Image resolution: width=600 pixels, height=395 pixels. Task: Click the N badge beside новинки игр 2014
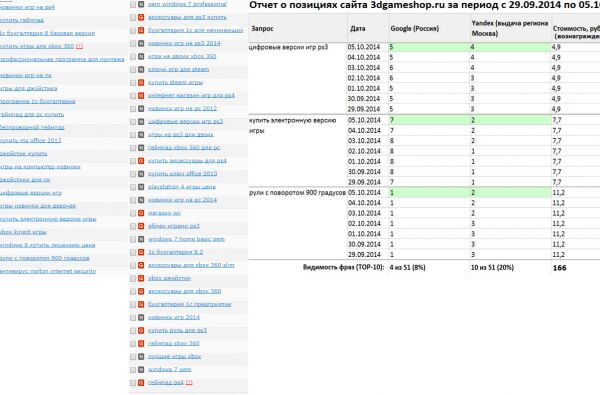click(141, 317)
